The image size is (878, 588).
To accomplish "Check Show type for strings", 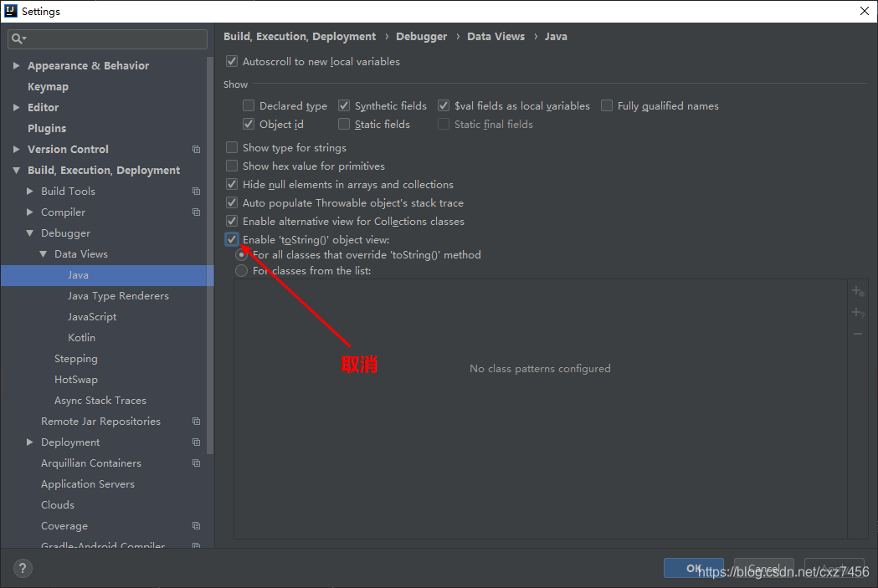I will point(232,148).
